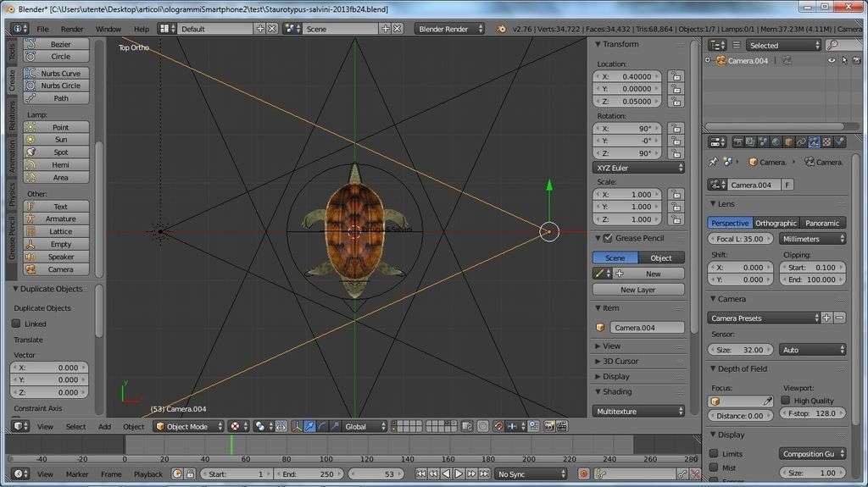The image size is (868, 487).
Task: Click the Object constraints properties icon
Action: coord(801,142)
